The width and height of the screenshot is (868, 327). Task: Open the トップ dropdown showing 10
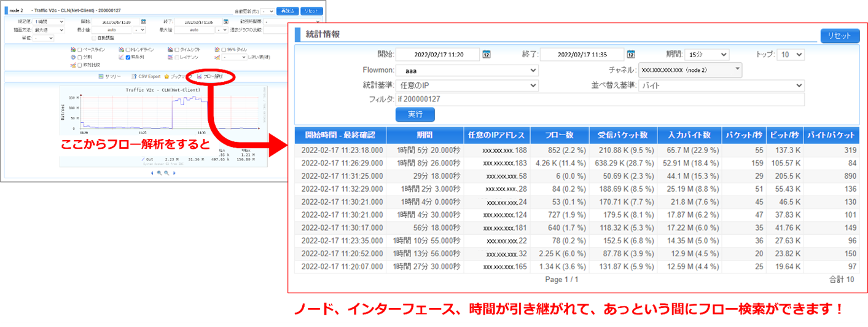coord(791,54)
